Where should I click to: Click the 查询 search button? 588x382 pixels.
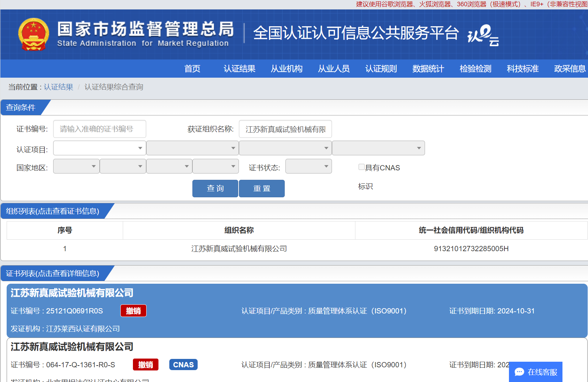tap(215, 189)
